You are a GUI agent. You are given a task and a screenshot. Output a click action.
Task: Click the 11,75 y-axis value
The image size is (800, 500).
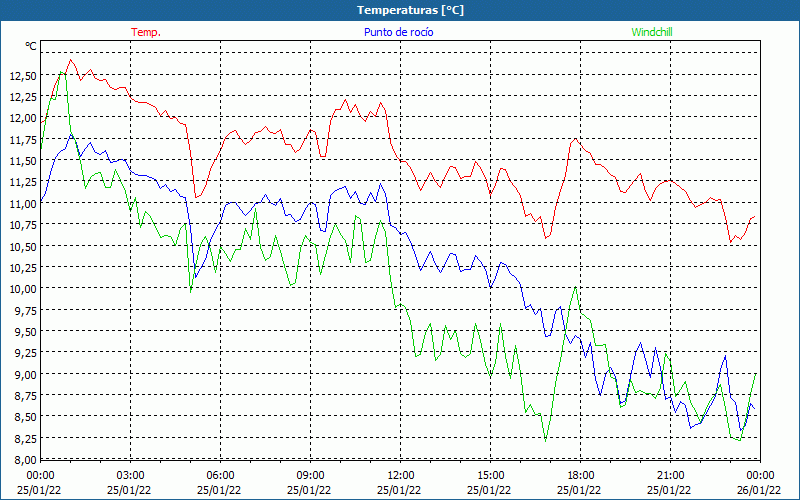tap(23, 139)
